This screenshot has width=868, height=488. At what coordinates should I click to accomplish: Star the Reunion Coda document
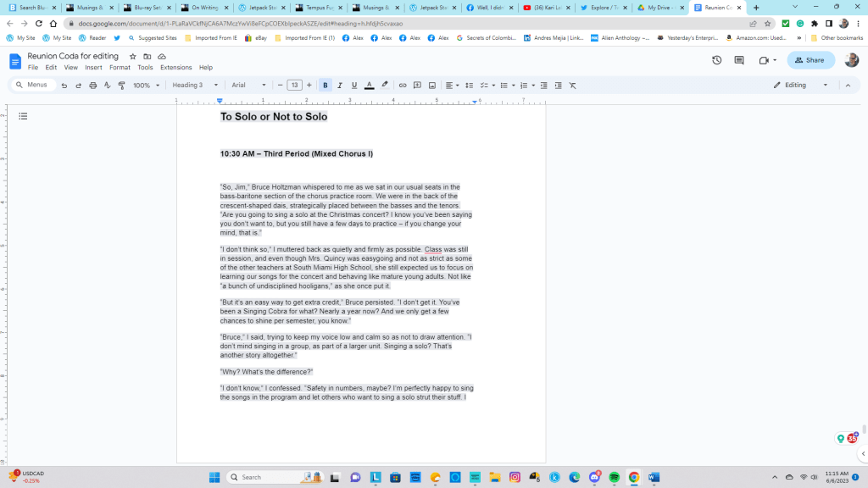(x=132, y=56)
